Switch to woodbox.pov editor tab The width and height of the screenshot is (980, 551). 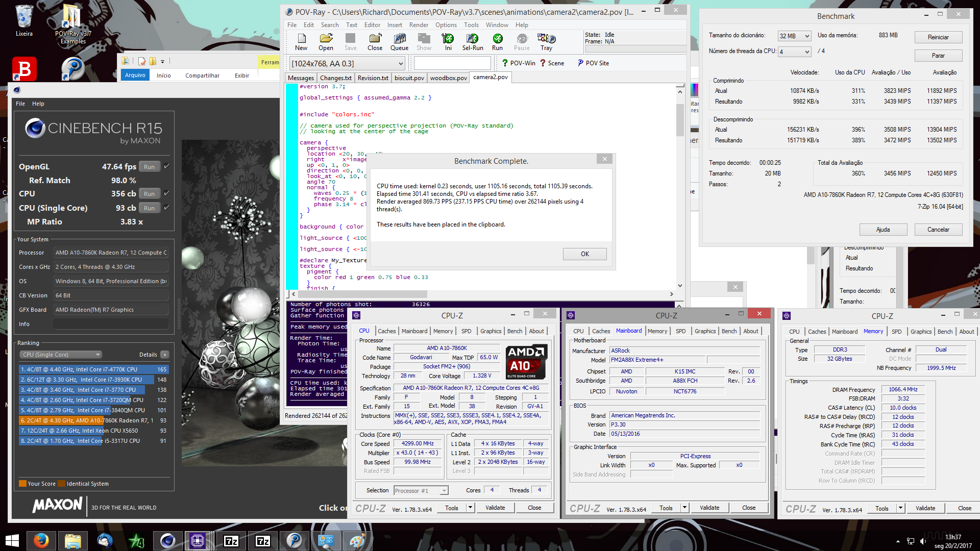point(448,78)
